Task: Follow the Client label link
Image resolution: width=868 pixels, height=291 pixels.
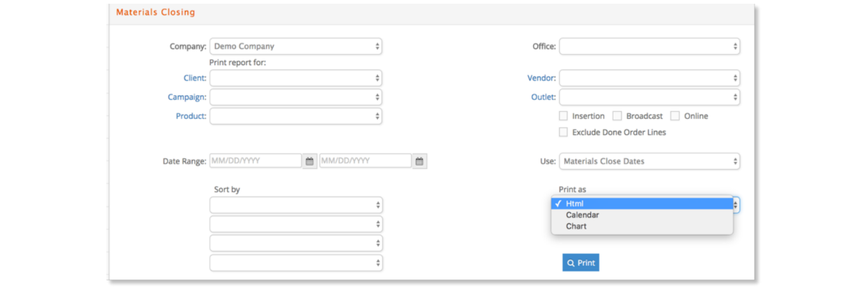Action: pos(194,78)
